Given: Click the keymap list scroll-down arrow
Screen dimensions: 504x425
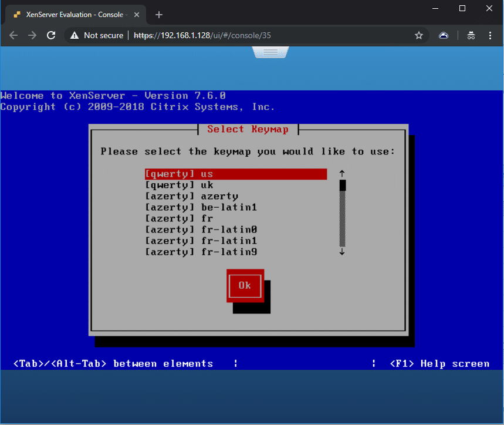Looking at the screenshot, I should pos(342,252).
